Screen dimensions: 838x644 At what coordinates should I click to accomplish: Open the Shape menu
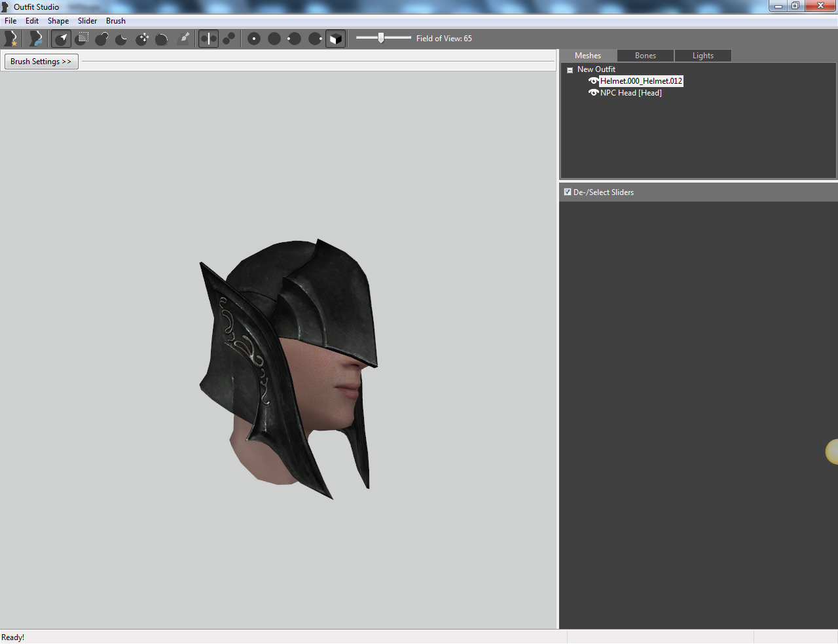coord(58,21)
